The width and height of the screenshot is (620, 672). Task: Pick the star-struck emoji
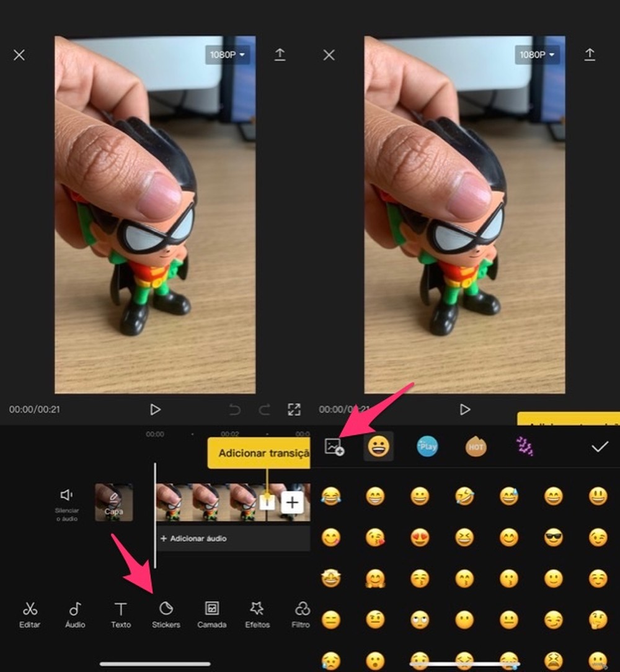331,578
